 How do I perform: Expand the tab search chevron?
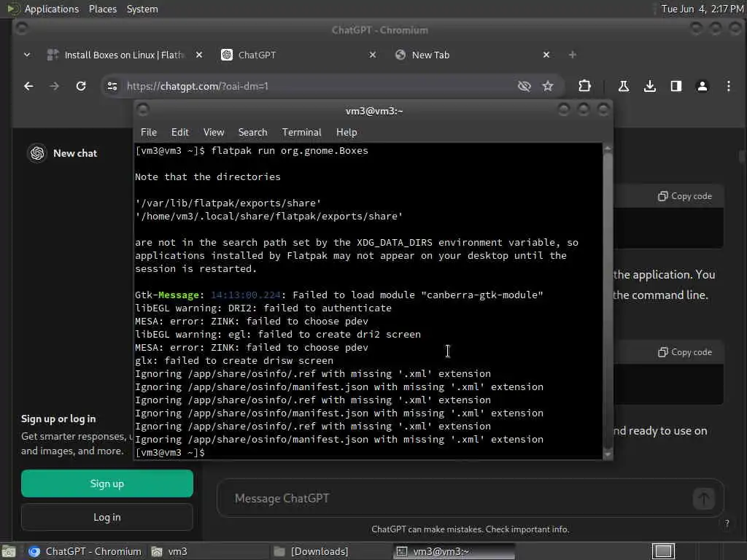[27, 55]
